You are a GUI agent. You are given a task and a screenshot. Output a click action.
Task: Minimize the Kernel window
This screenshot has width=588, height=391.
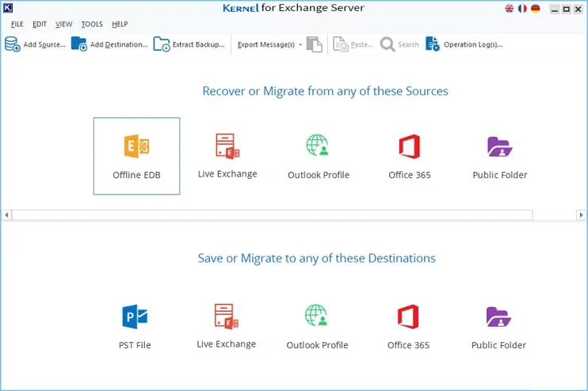[x=554, y=9]
